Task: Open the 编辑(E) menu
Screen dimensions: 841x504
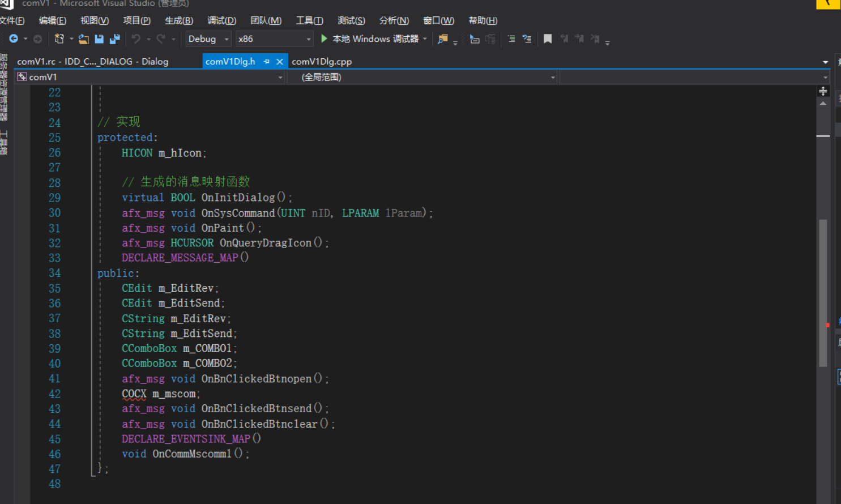Action: click(53, 21)
